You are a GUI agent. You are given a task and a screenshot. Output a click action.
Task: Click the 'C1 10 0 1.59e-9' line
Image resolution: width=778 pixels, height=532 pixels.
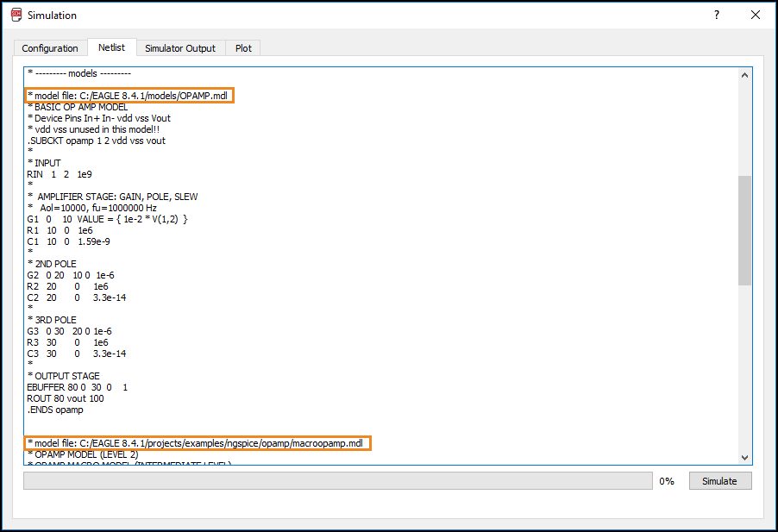tap(68, 241)
